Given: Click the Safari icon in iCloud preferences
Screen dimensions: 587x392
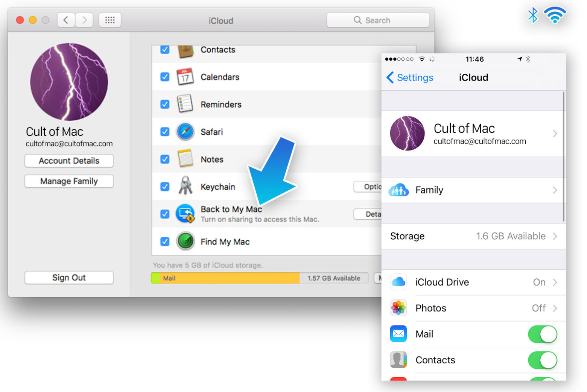Looking at the screenshot, I should pos(186,132).
